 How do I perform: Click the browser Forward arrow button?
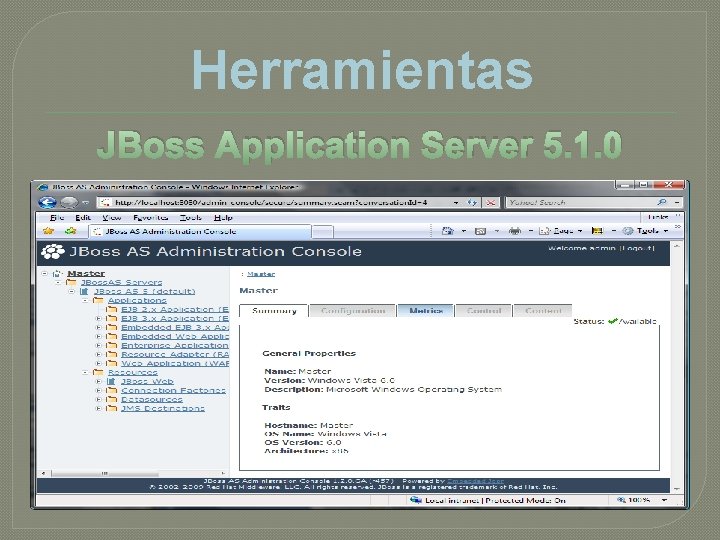(x=69, y=202)
